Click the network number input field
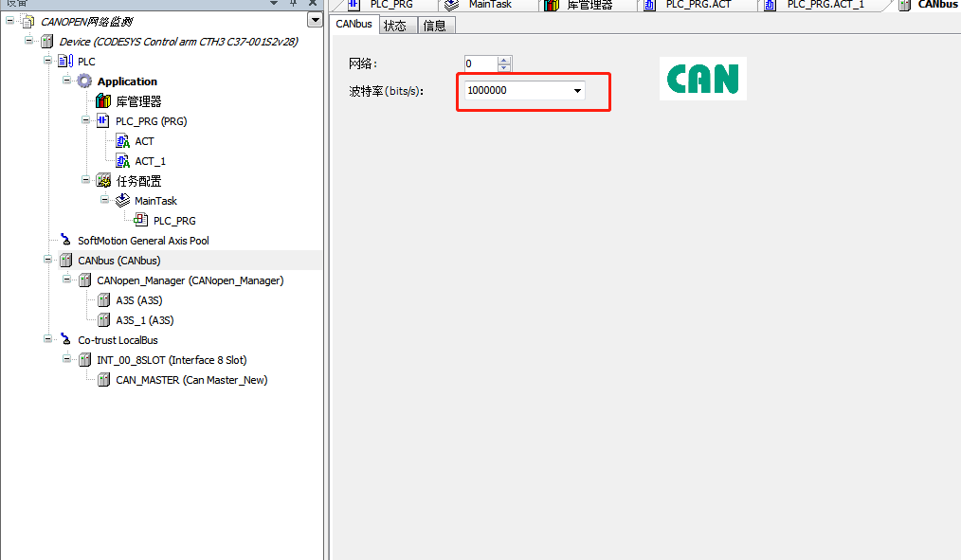The width and height of the screenshot is (961, 560). (x=481, y=63)
